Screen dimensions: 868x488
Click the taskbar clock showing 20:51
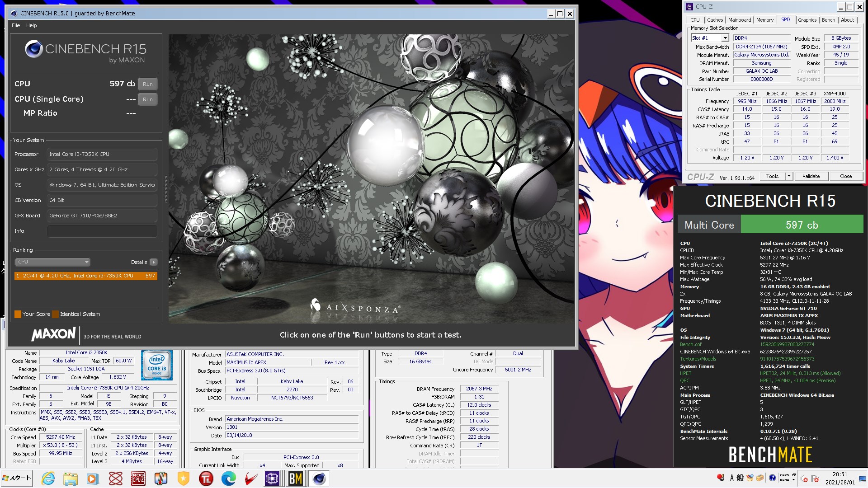(x=840, y=478)
